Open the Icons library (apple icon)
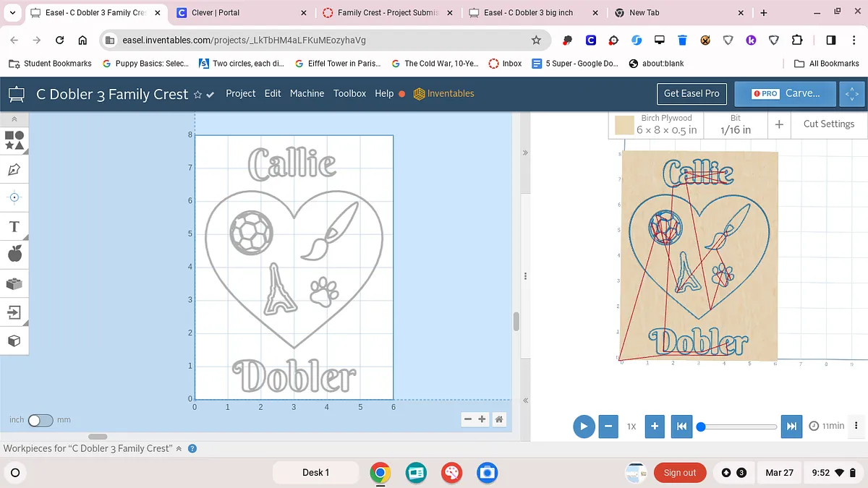Screen dimensions: 868x488 coord(14,254)
